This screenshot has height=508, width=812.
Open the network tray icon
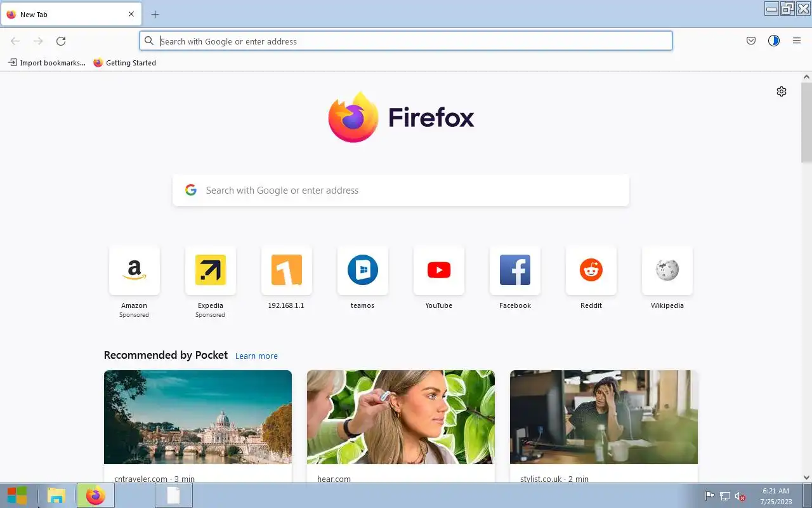724,496
